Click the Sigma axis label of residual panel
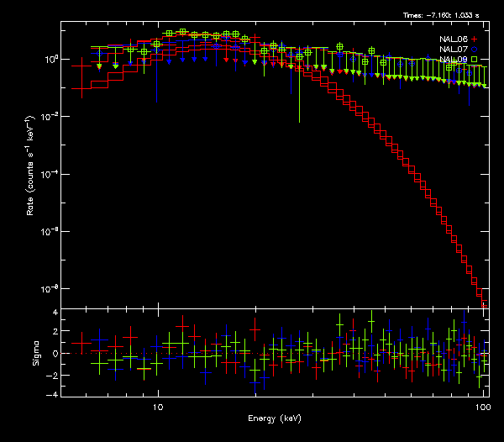Image resolution: width=504 pixels, height=442 pixels. (x=36, y=353)
